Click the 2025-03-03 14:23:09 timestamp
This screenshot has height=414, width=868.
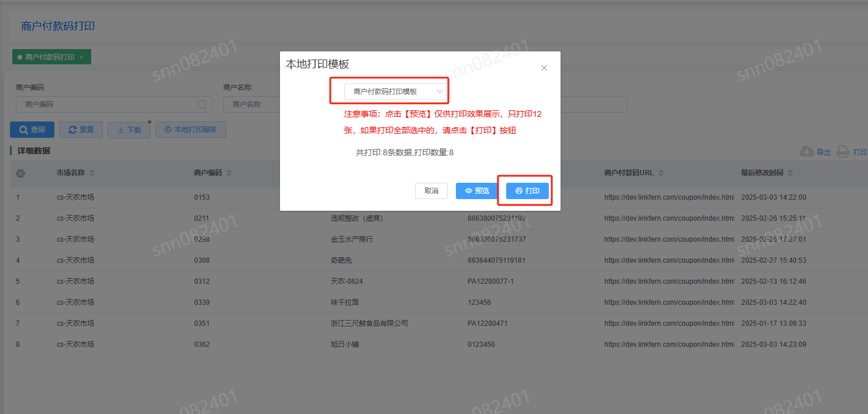773,345
